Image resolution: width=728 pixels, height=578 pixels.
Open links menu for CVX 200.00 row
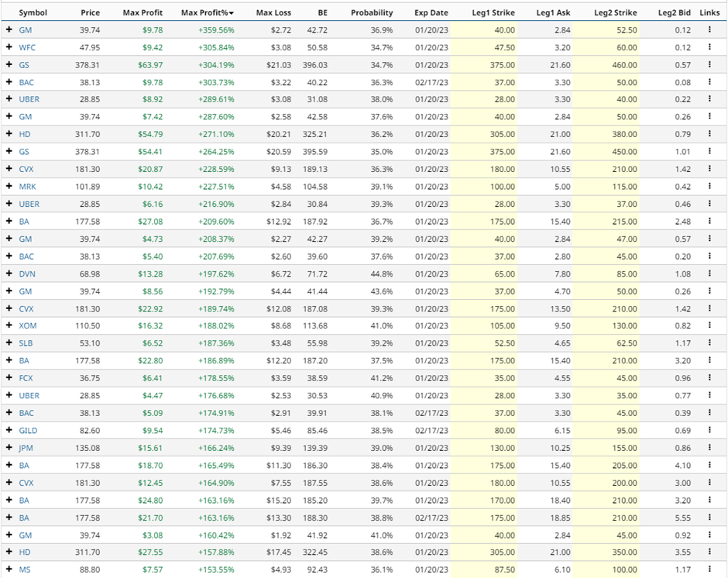(x=709, y=482)
